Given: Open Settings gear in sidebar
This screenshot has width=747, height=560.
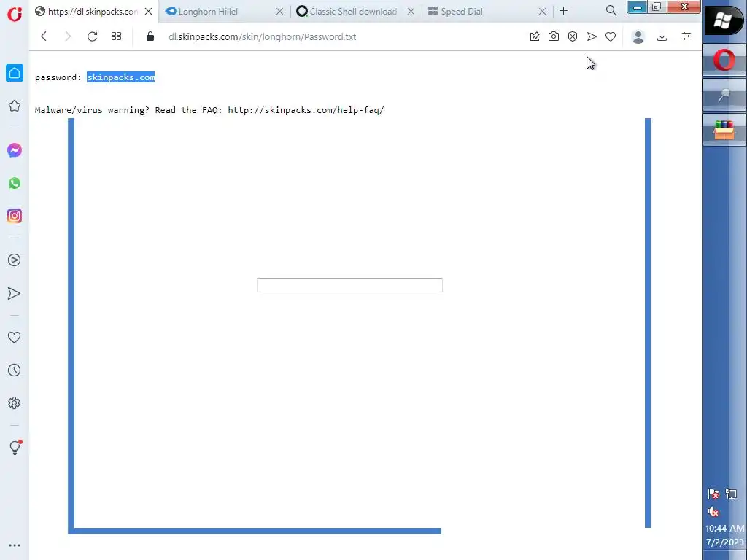Looking at the screenshot, I should [15, 402].
